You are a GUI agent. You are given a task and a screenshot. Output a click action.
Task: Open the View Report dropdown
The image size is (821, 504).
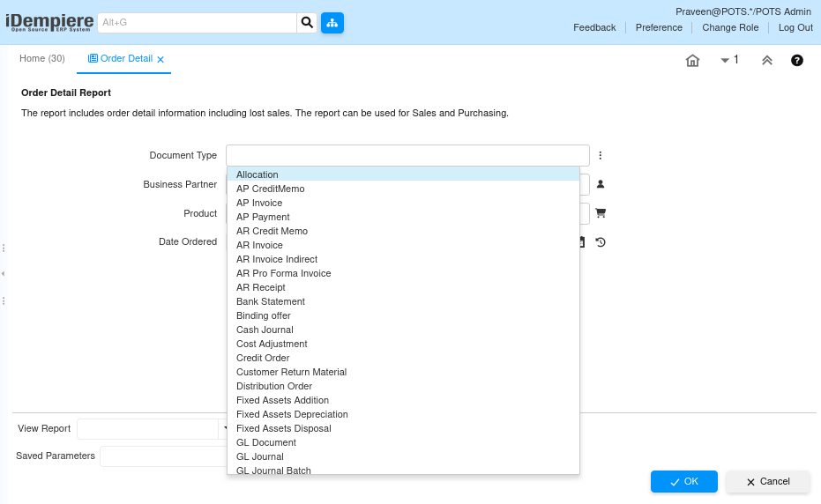[225, 428]
